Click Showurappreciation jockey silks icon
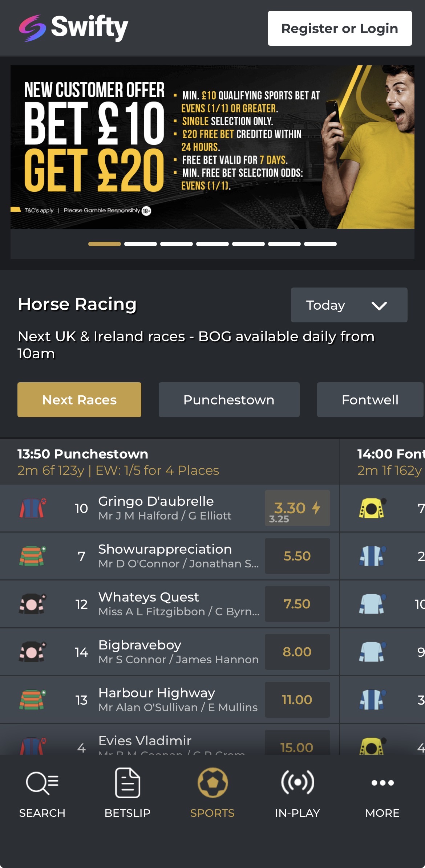 (32, 556)
